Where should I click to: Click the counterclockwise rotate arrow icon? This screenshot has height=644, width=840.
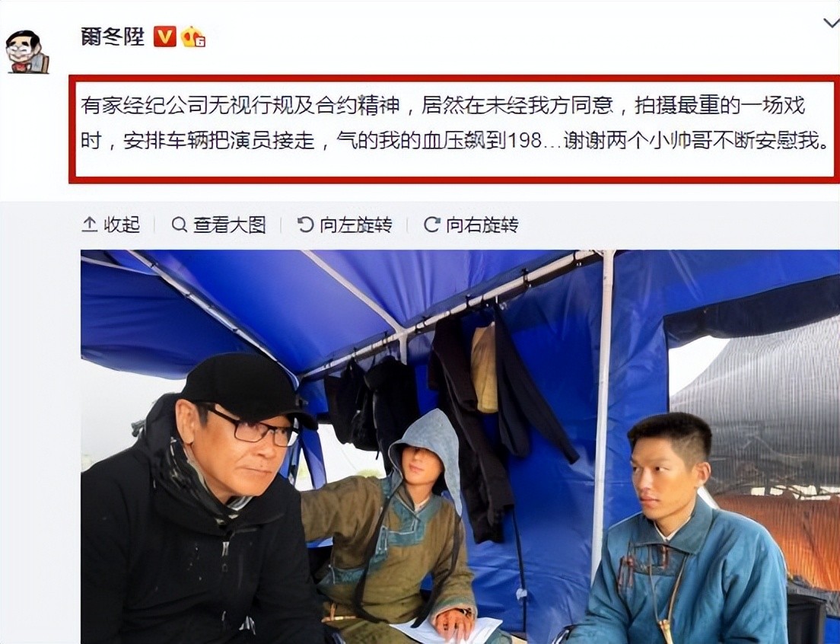tap(305, 225)
